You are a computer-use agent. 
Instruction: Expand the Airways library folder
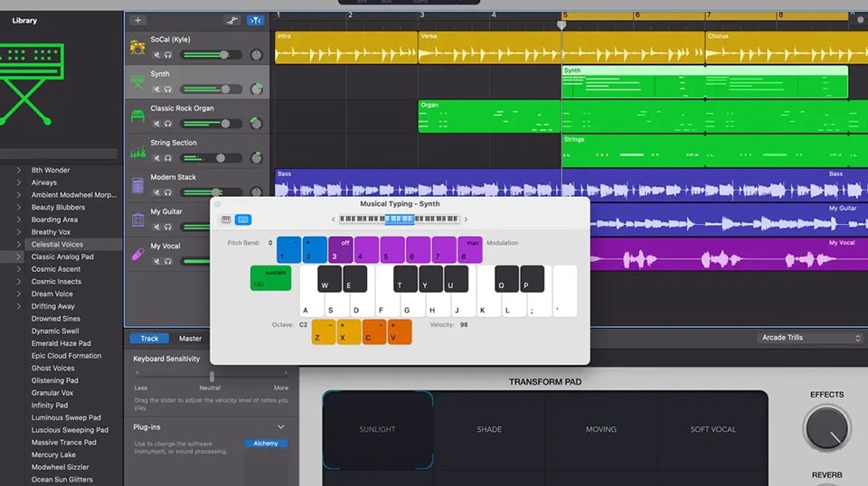pyautogui.click(x=19, y=182)
